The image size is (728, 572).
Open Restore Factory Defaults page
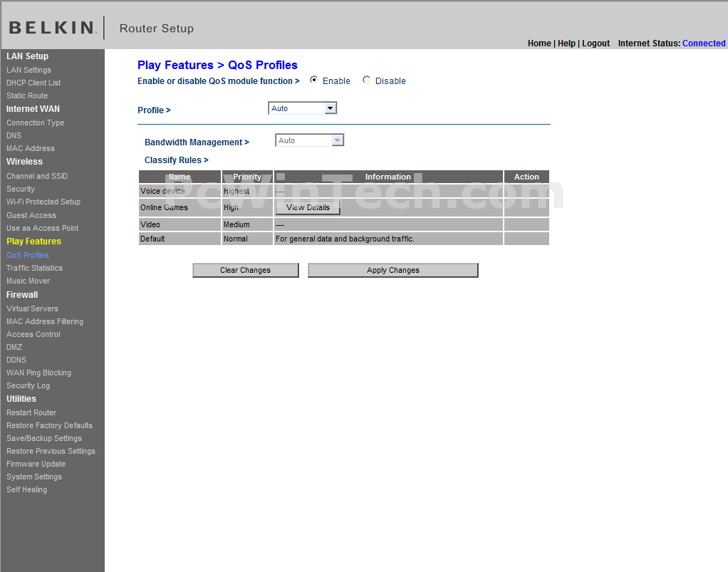coord(49,426)
